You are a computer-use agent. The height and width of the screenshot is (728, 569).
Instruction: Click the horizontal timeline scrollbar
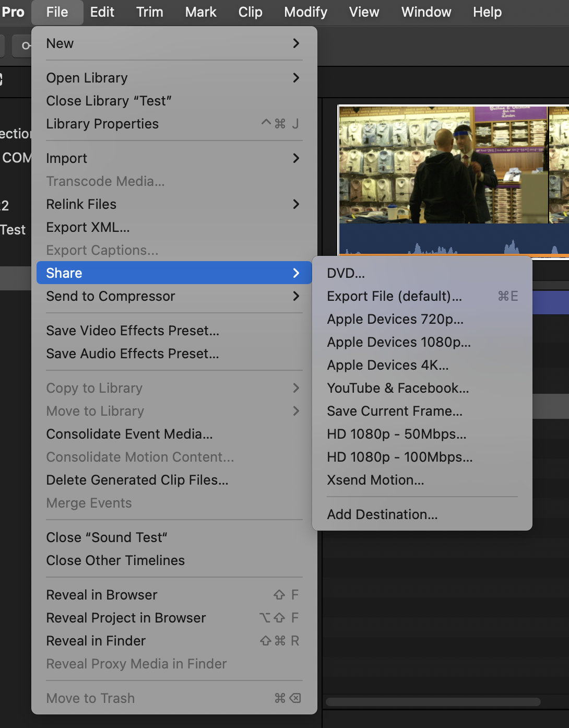point(433,702)
